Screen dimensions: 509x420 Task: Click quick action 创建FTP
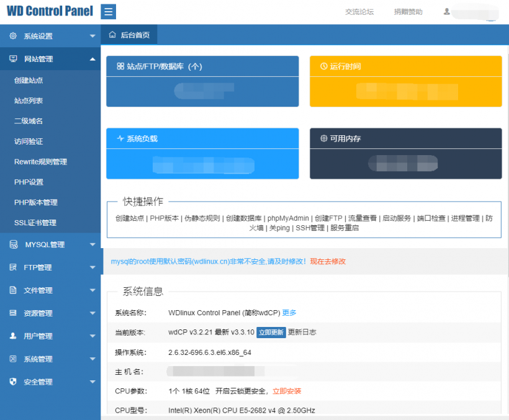[328, 218]
